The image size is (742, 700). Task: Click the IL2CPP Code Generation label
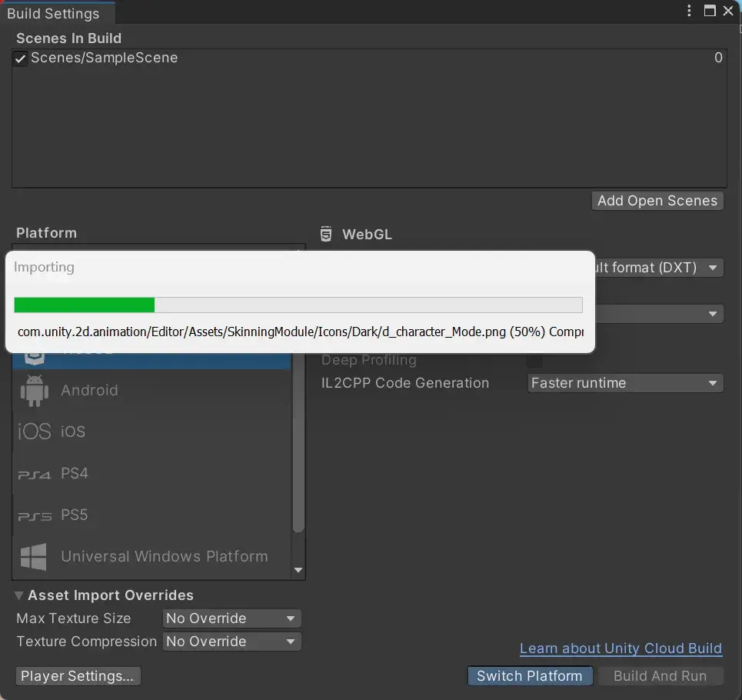click(x=405, y=383)
